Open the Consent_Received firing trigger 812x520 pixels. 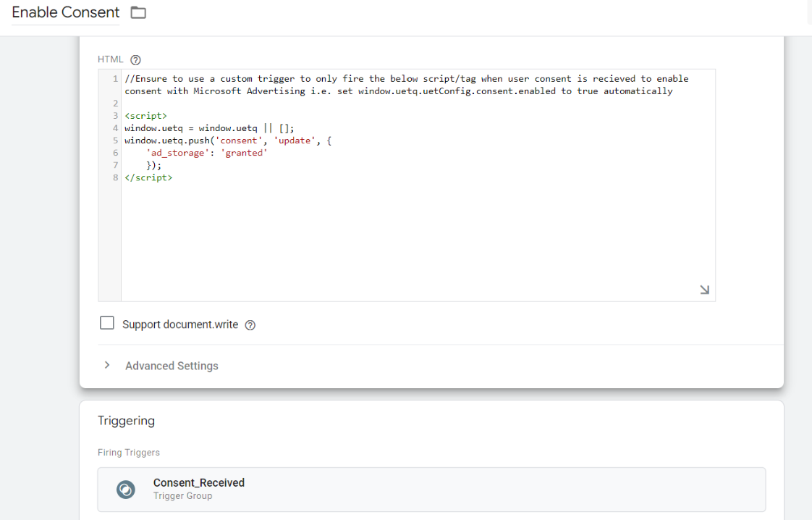(x=431, y=490)
